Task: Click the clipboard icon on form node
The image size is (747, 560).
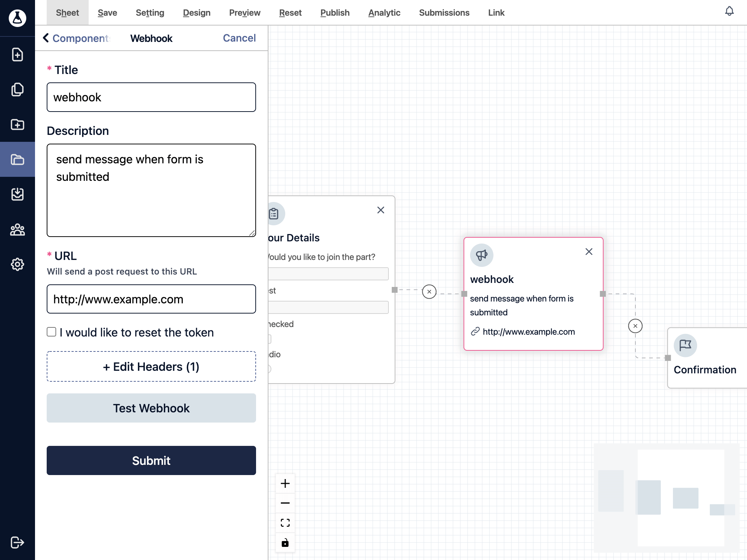Action: tap(274, 214)
